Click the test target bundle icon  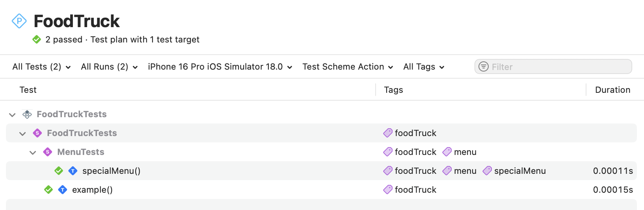click(27, 114)
